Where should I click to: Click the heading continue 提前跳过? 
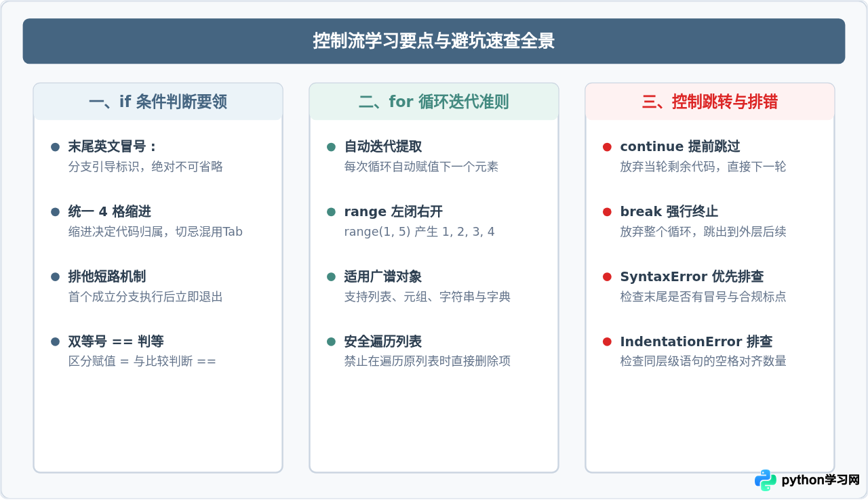(680, 146)
